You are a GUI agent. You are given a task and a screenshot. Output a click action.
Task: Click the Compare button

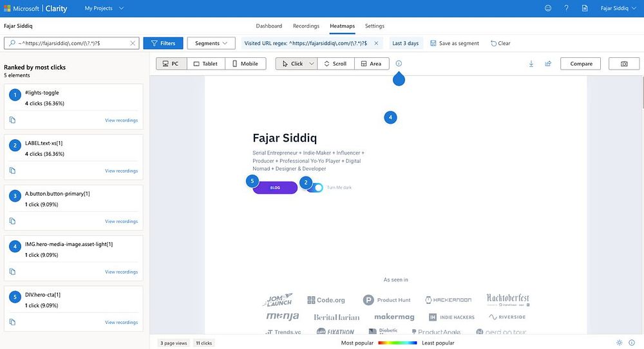[581, 64]
